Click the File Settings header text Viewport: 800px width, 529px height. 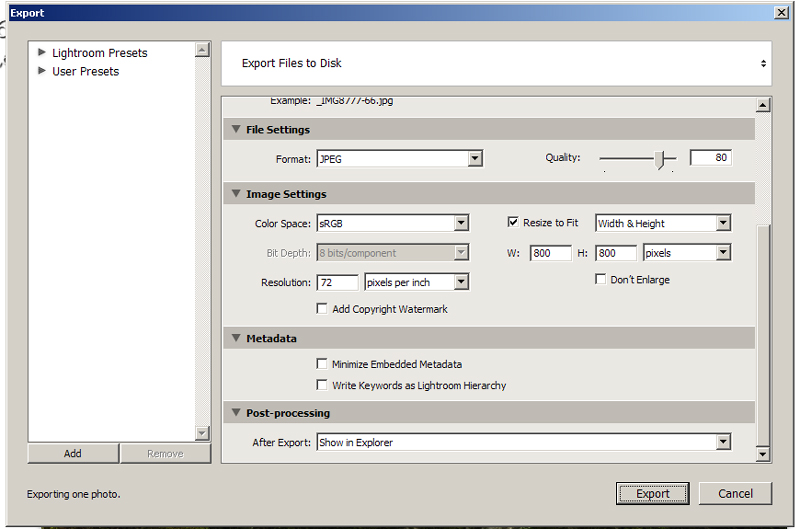278,130
